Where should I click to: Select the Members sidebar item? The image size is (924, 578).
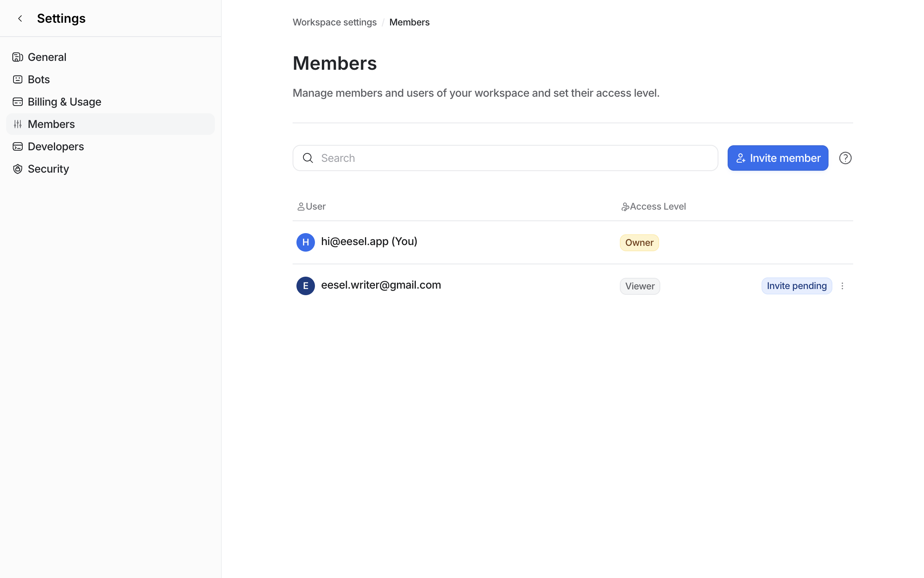(x=110, y=124)
